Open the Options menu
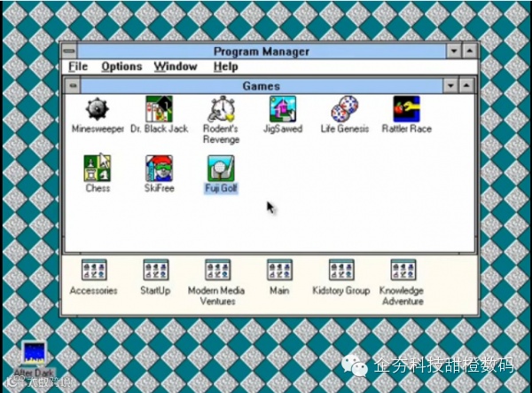The image size is (532, 393). (121, 67)
